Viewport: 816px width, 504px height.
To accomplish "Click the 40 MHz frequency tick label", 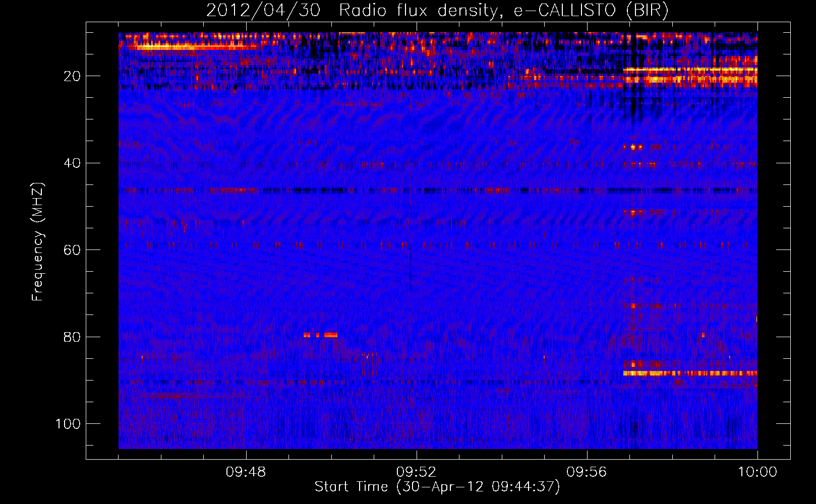I will coord(72,163).
